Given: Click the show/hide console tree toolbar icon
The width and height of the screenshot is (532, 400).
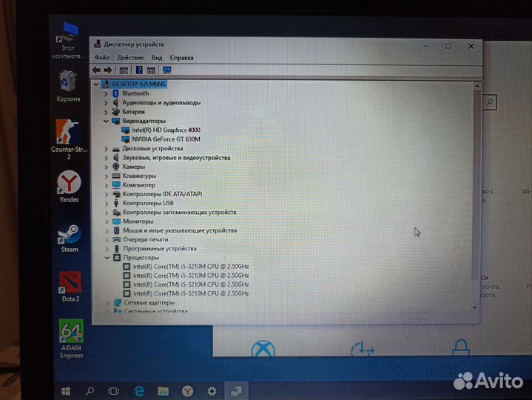Looking at the screenshot, I should coord(124,70).
